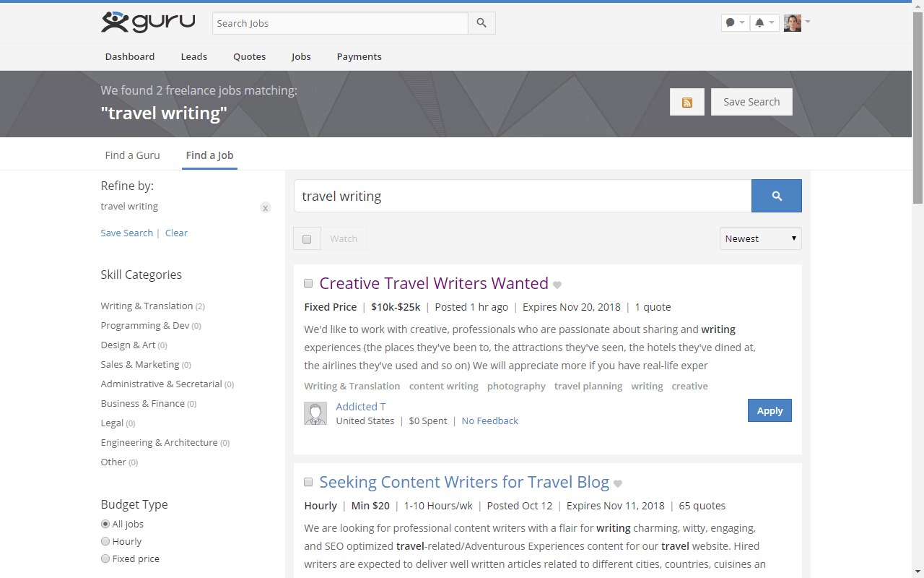Check the Seeking Content Writers job checkbox

click(x=308, y=482)
